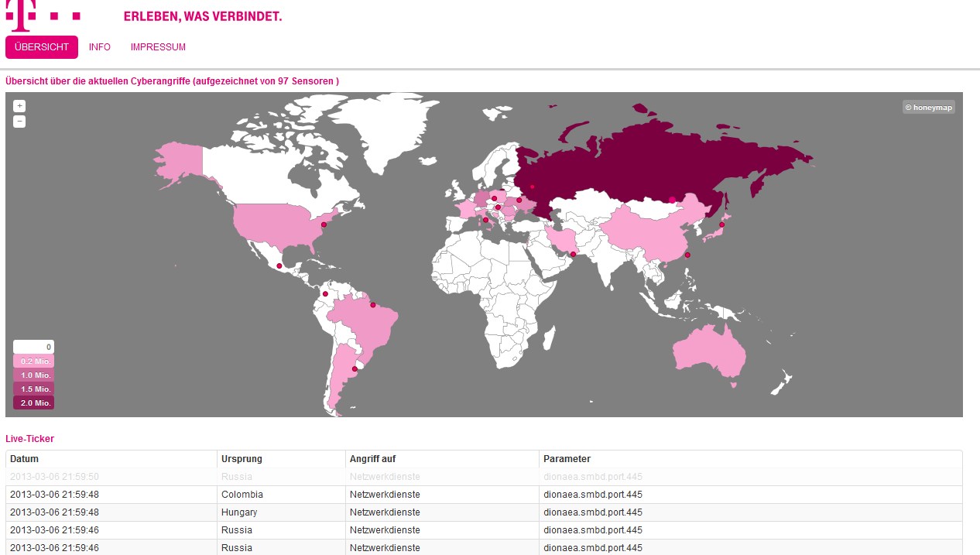The image size is (980, 555).
Task: Click the Parameter column header
Action: (x=567, y=459)
